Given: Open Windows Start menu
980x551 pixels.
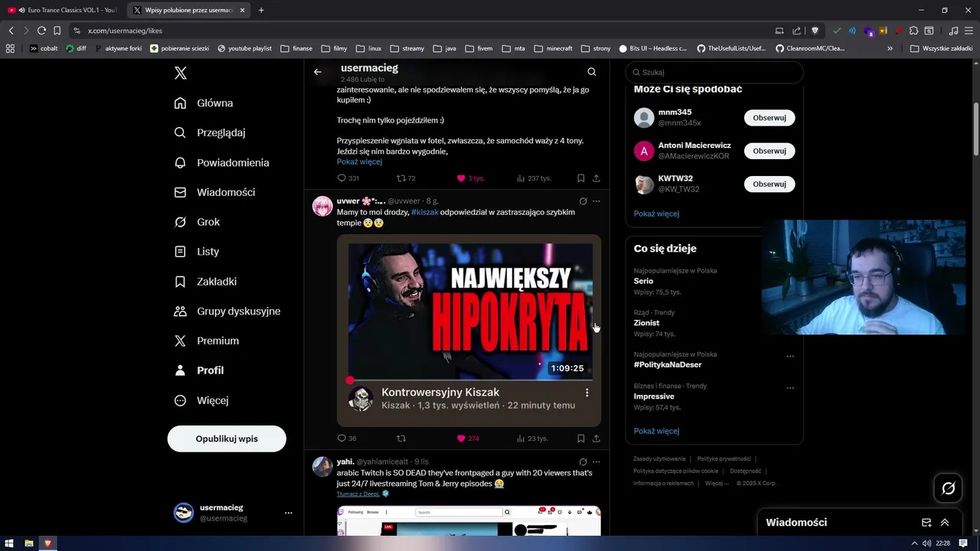Looking at the screenshot, I should point(9,543).
